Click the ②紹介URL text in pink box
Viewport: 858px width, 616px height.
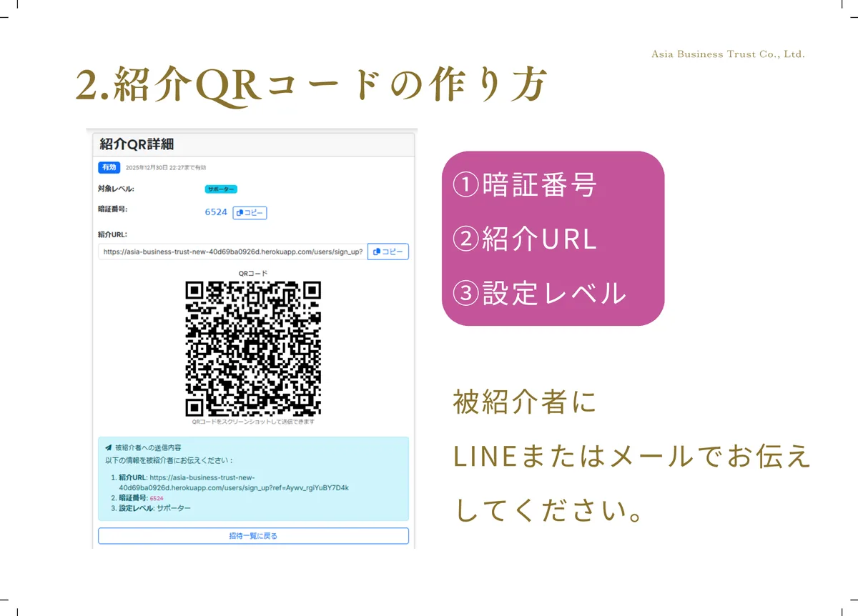[x=525, y=239]
